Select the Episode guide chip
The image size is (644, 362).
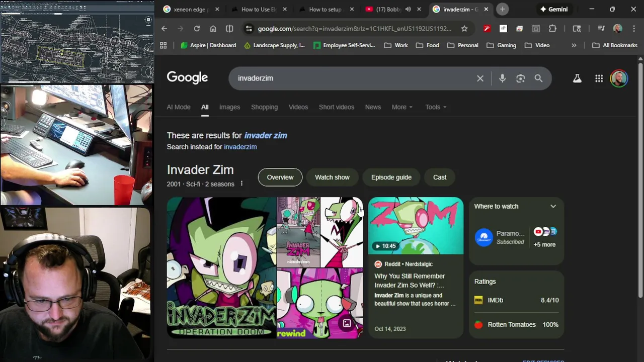click(x=391, y=177)
